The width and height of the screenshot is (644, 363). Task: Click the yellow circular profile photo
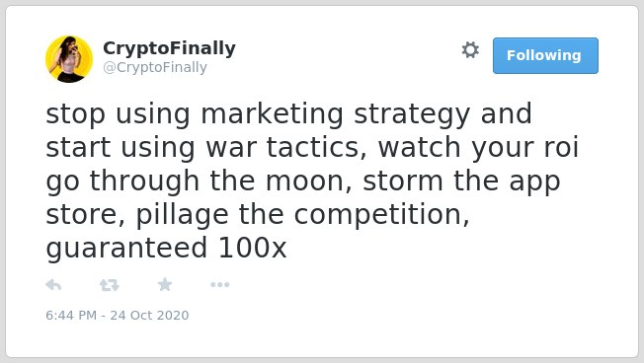click(x=69, y=59)
